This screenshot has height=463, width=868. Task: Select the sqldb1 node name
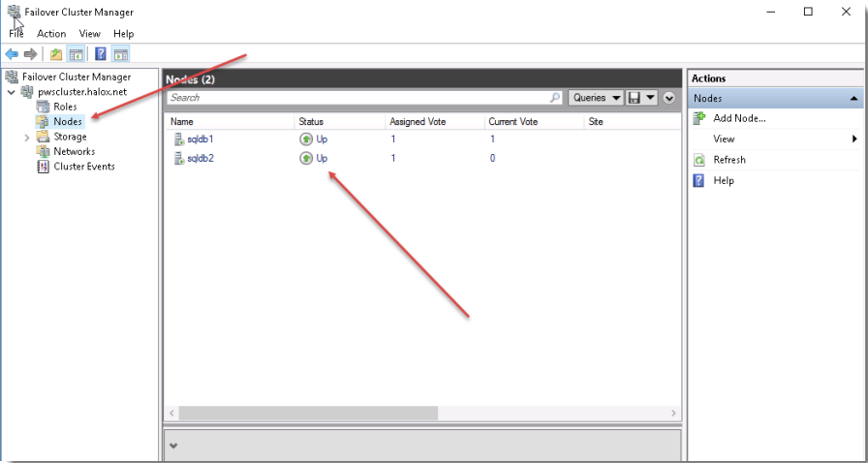click(x=201, y=139)
